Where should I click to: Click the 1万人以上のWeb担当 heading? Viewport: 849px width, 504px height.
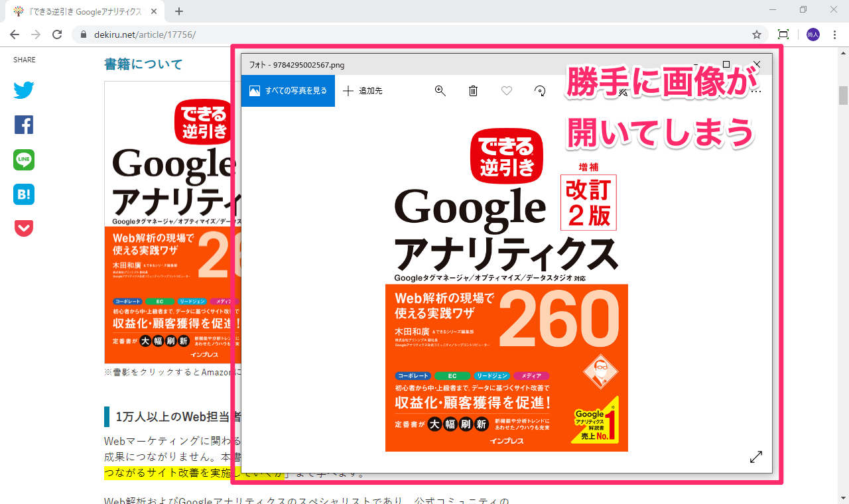(178, 417)
